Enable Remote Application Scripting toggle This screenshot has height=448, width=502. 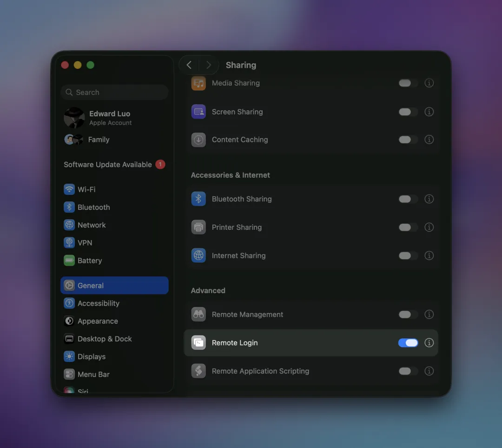tap(408, 371)
